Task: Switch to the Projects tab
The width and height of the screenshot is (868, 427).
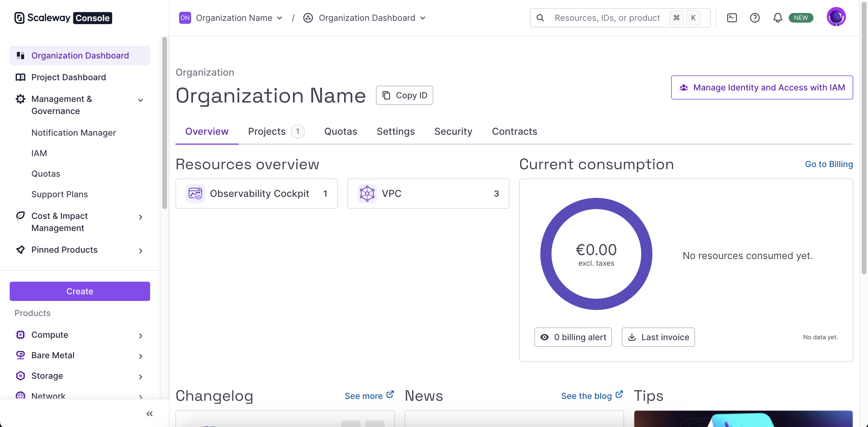Action: 276,131
